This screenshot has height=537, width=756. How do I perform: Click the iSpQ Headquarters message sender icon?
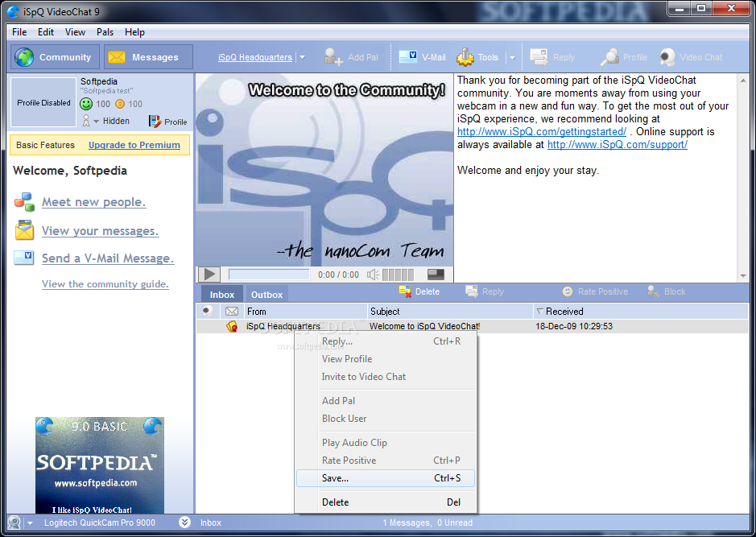point(232,326)
